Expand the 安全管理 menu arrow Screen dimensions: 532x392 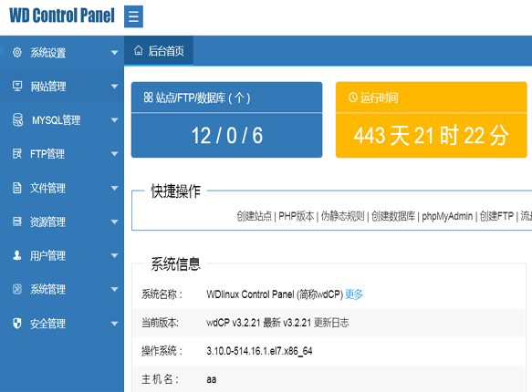tap(115, 324)
